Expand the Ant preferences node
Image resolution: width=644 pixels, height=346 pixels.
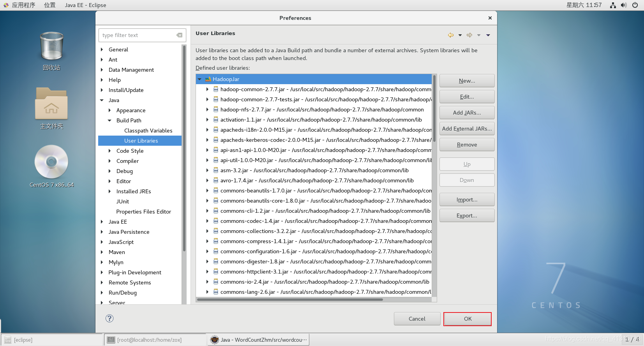click(102, 60)
